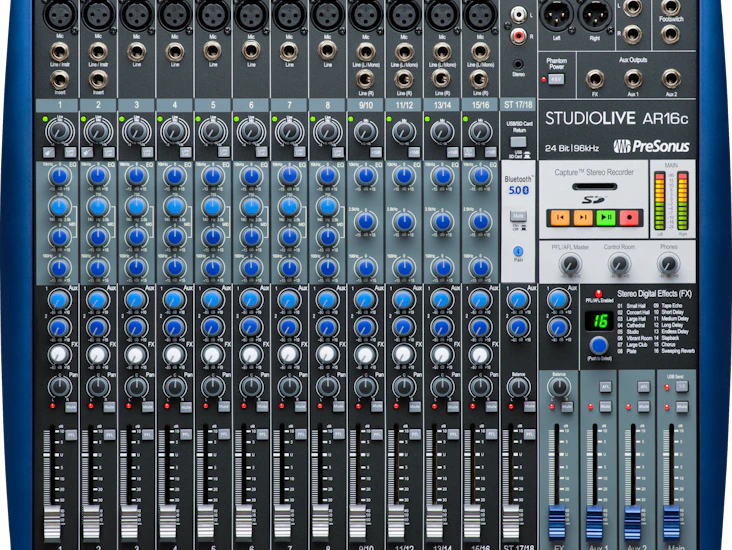The image size is (732, 550).
Task: Toggle Low Cut on channel 3
Action: tap(148, 152)
